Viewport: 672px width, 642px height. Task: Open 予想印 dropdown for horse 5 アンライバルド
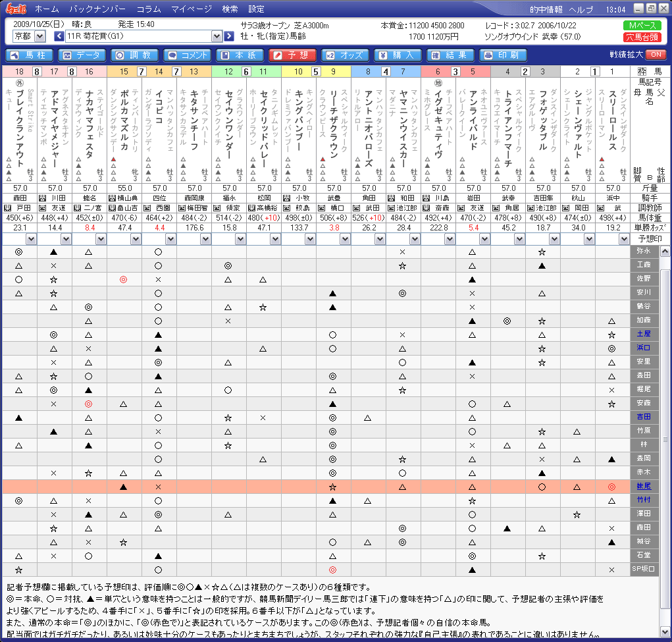[484, 239]
